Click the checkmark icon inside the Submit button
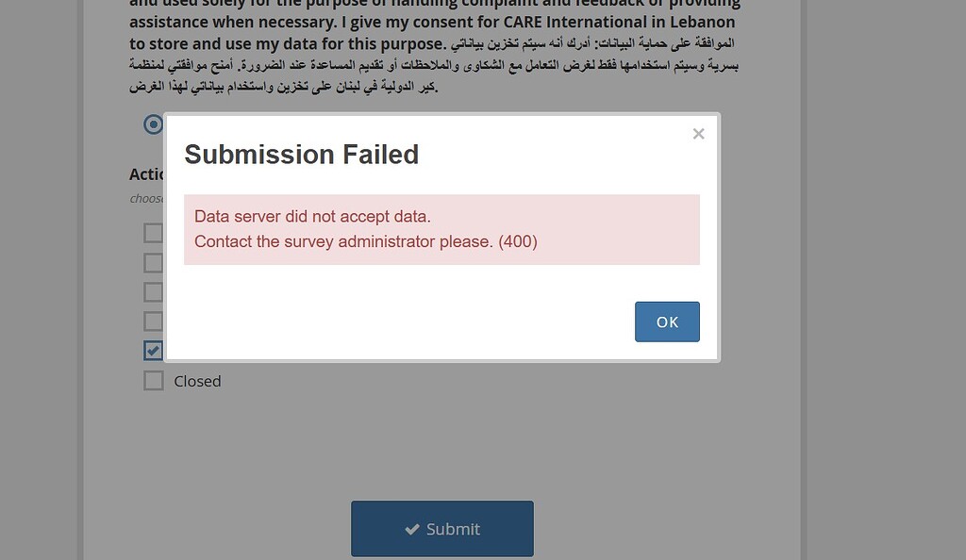Viewport: 966px width, 560px height. tap(409, 528)
